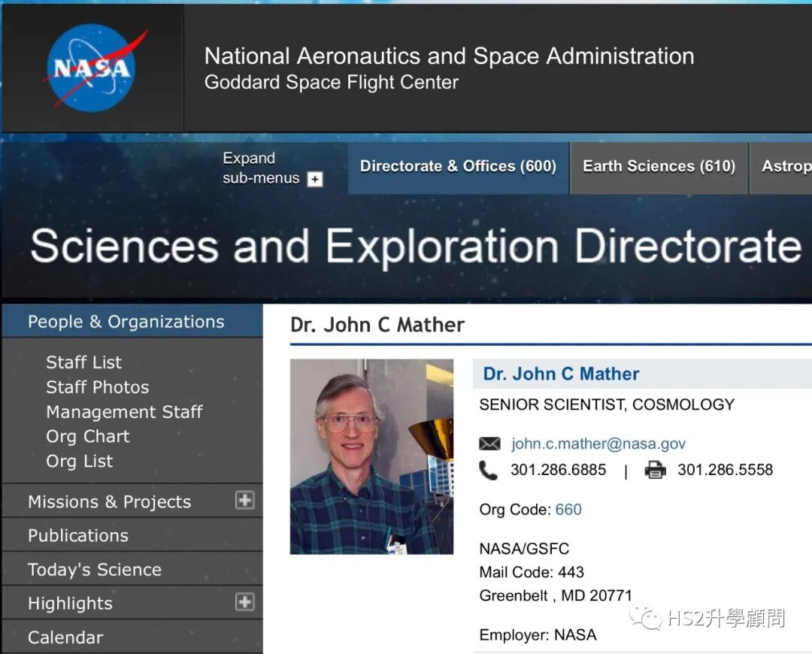Click the Sciences and Exploration Directorate title
812x654 pixels.
[416, 247]
